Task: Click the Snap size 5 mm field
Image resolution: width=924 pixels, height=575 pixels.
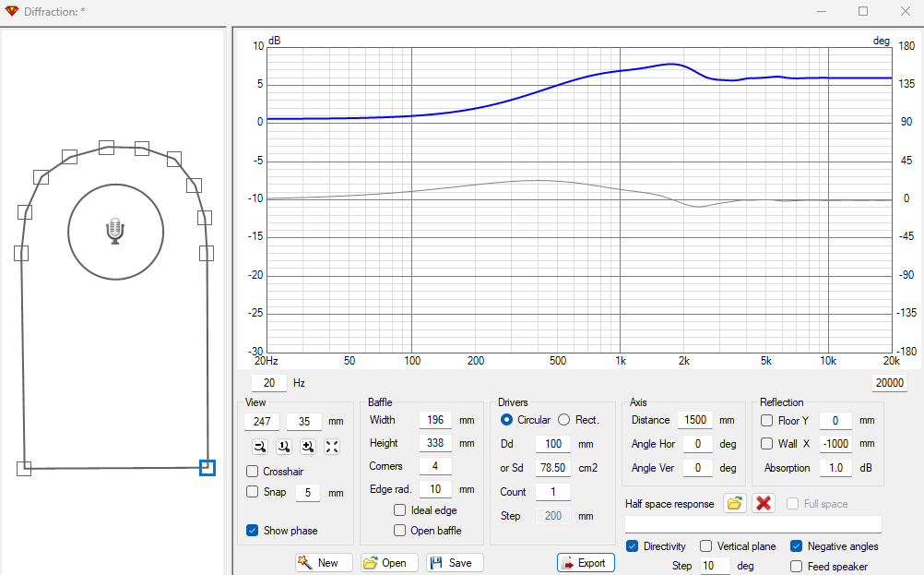Action: (308, 493)
